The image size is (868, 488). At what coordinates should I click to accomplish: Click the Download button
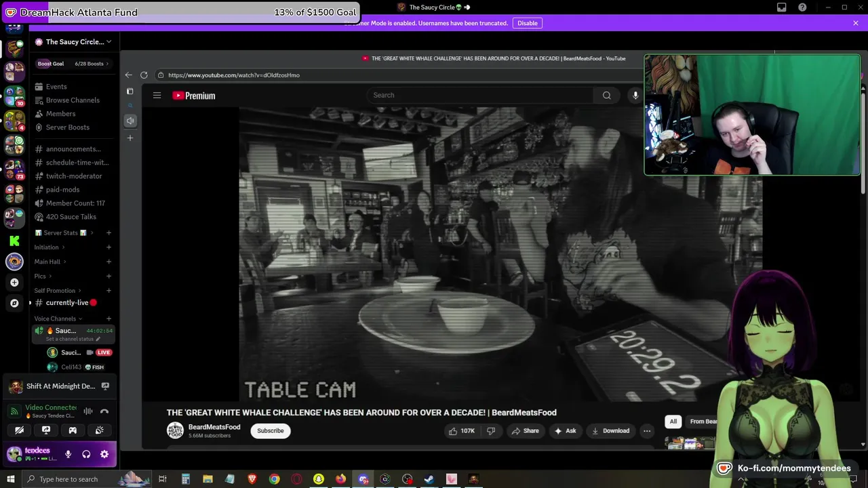click(610, 430)
